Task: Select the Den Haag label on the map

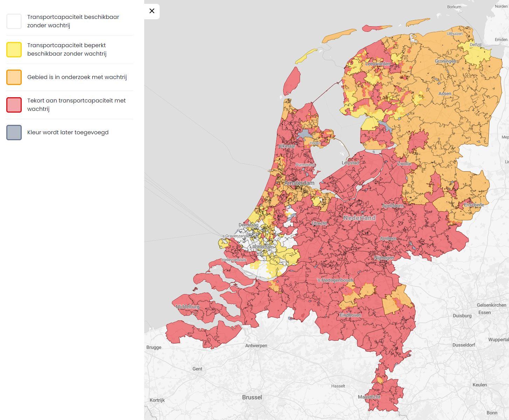Action: pyautogui.click(x=249, y=224)
